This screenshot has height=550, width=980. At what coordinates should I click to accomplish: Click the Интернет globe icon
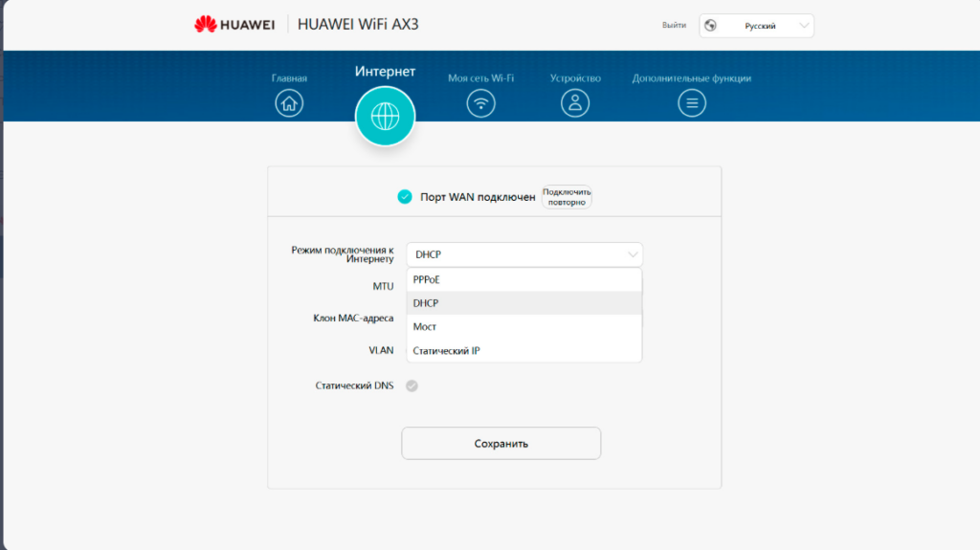click(385, 117)
